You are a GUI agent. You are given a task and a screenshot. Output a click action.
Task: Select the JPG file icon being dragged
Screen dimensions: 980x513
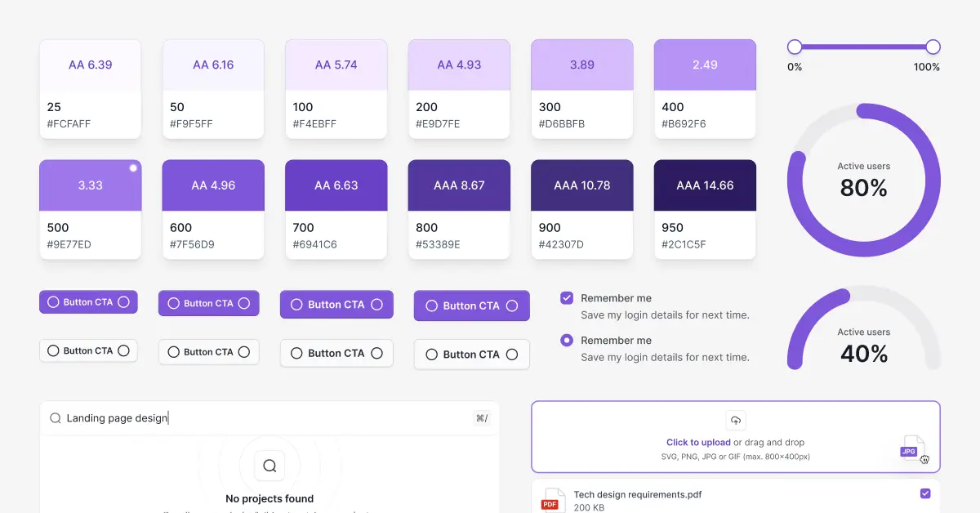(x=912, y=449)
